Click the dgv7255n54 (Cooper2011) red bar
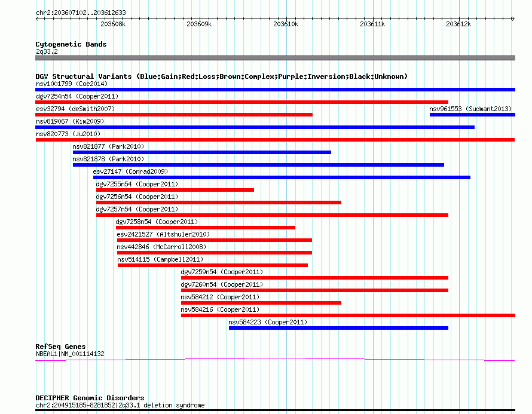The image size is (532, 414). pyautogui.click(x=175, y=190)
